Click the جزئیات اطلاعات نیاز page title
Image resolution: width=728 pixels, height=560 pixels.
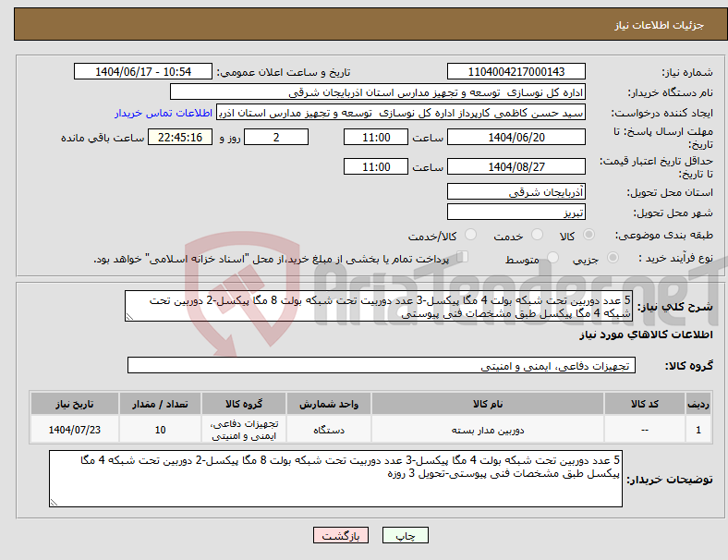(660, 25)
